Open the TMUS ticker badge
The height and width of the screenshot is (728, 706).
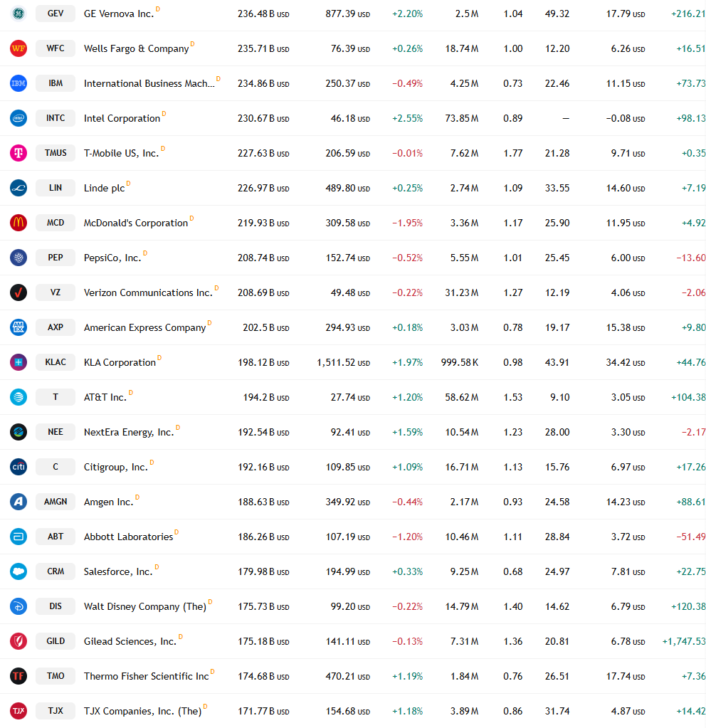point(56,153)
